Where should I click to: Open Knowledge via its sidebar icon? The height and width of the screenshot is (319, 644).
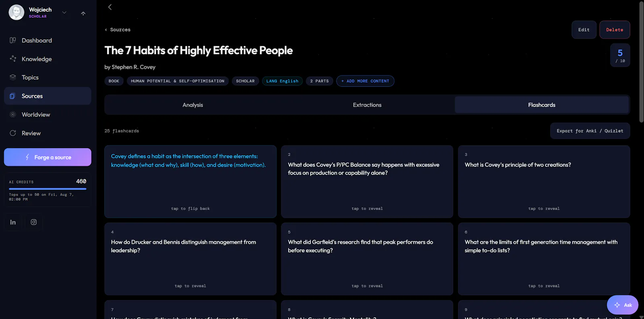coord(13,59)
